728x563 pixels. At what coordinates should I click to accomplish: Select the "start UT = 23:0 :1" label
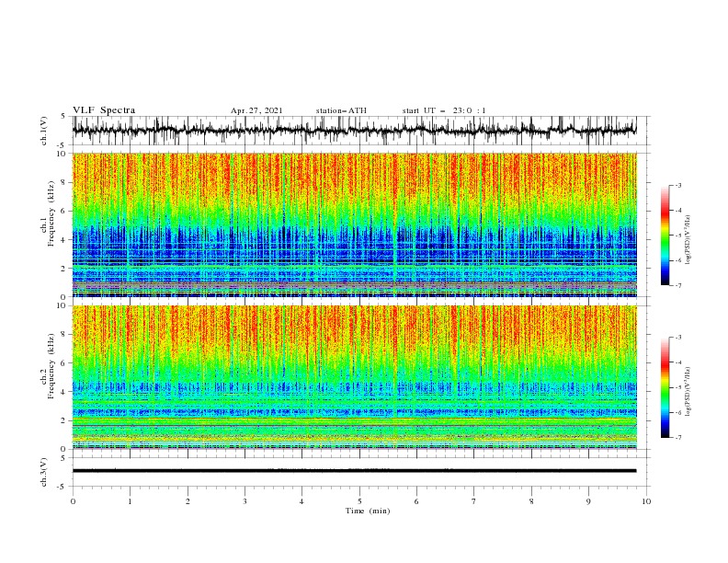pos(444,110)
